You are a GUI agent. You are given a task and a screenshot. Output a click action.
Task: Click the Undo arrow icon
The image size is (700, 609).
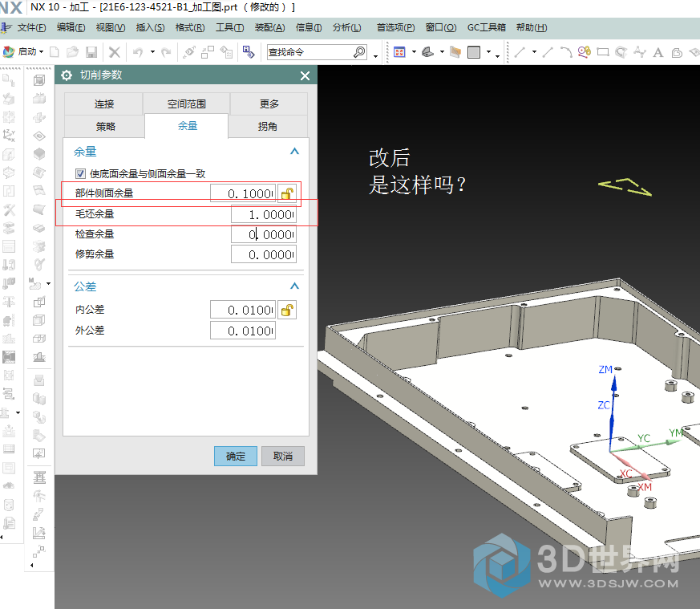[138, 52]
